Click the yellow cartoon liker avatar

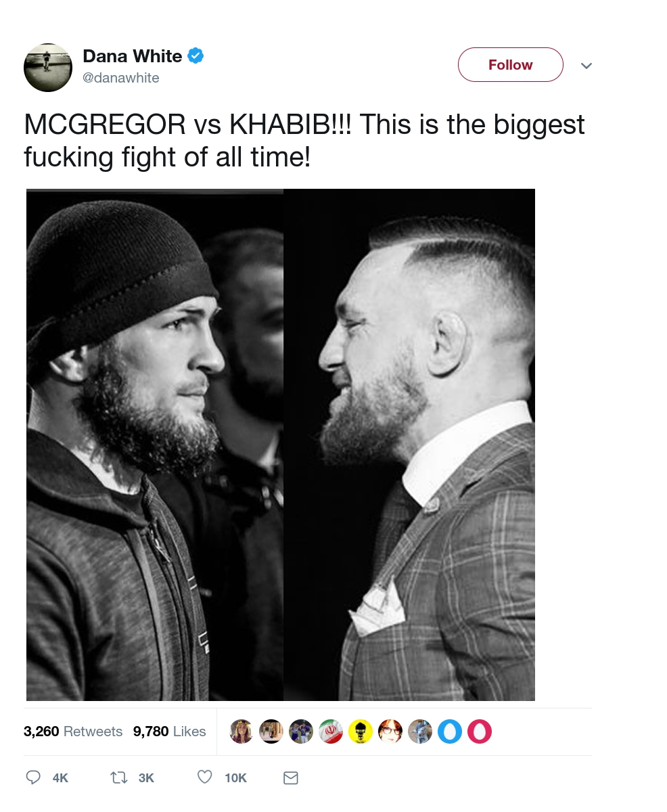[x=361, y=731]
